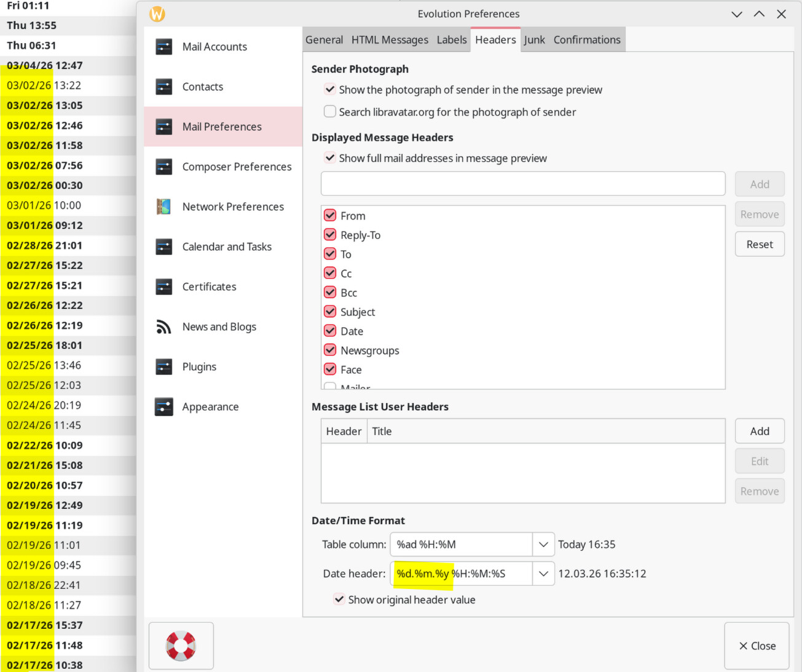Enable Search libravatar.org for sender photograph
This screenshot has height=672, width=802.
click(330, 112)
